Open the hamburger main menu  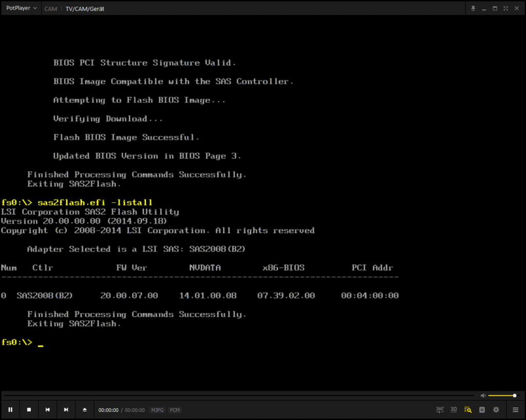click(x=515, y=410)
